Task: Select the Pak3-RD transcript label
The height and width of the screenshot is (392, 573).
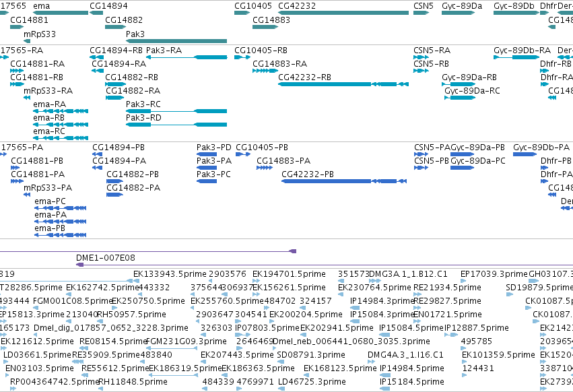Action: pyautogui.click(x=143, y=118)
